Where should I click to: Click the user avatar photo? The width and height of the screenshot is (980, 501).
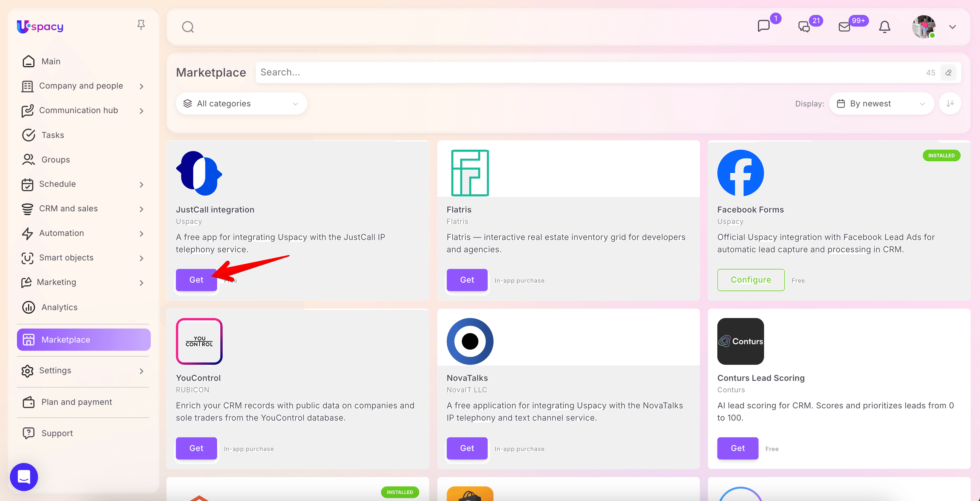(x=923, y=27)
